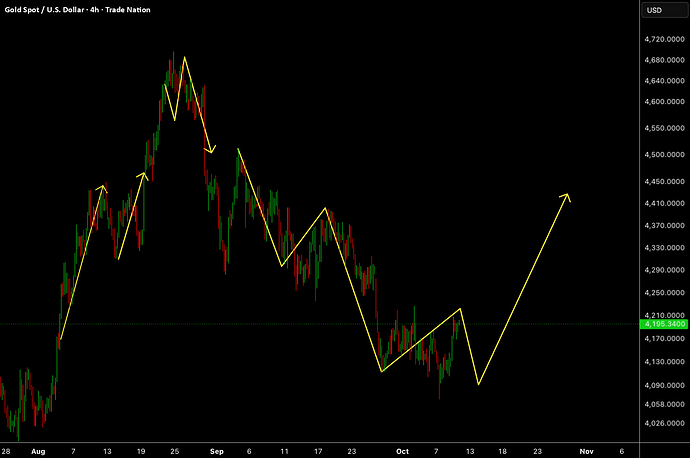
Task: Click the Oct label on time axis
Action: 402,451
